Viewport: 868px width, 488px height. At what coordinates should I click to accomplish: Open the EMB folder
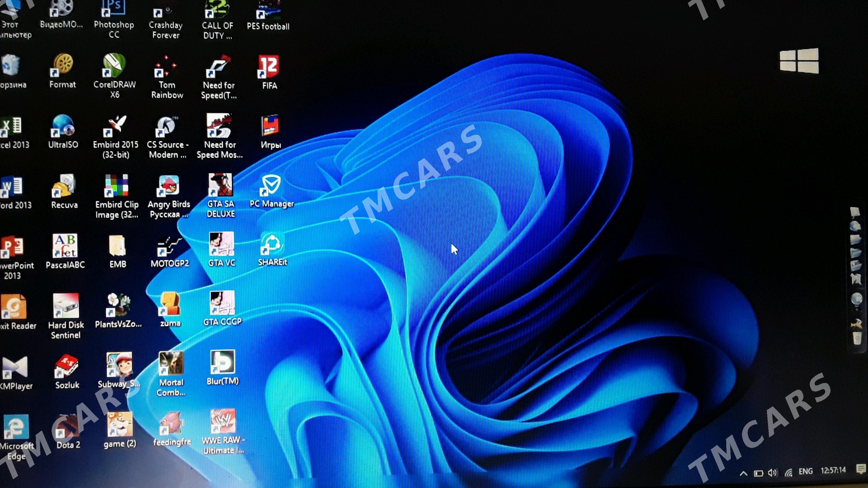pyautogui.click(x=118, y=252)
